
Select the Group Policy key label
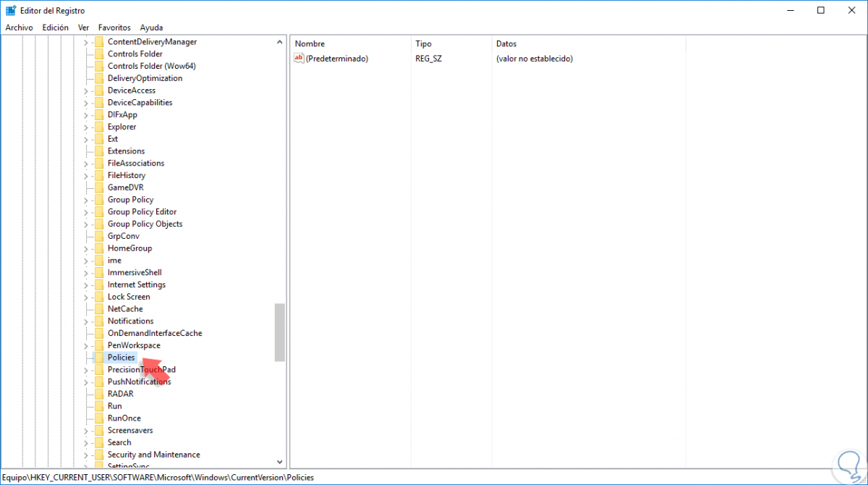click(130, 200)
